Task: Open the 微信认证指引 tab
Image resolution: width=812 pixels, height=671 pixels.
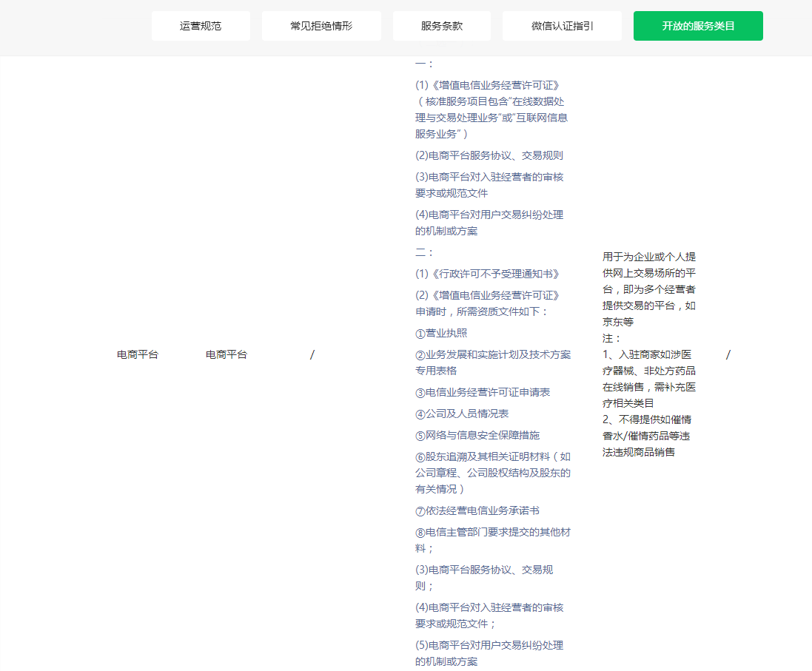Action: 562,26
